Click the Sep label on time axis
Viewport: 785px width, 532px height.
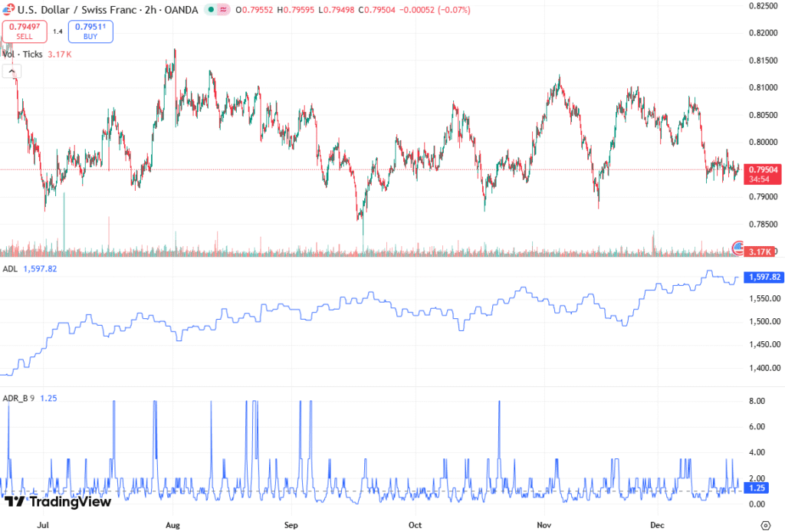[x=291, y=525]
